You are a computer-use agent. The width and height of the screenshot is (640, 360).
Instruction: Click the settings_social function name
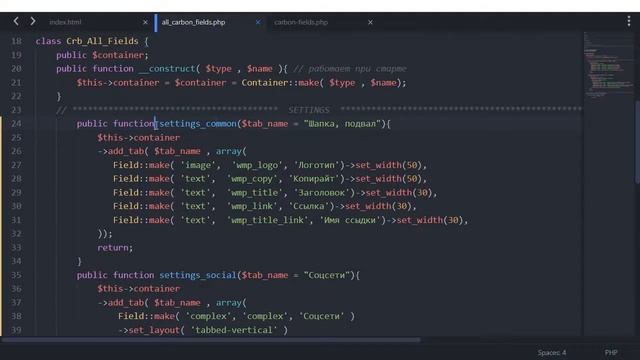tap(198, 275)
